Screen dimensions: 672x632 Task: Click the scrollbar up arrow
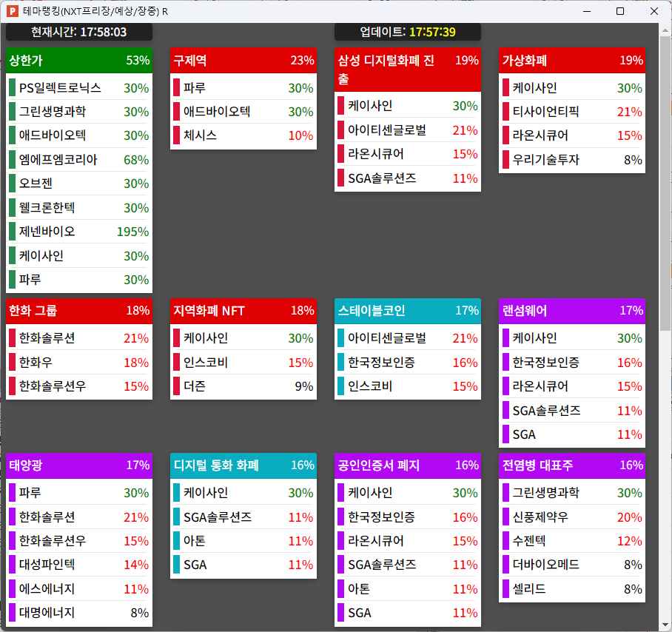point(665,30)
